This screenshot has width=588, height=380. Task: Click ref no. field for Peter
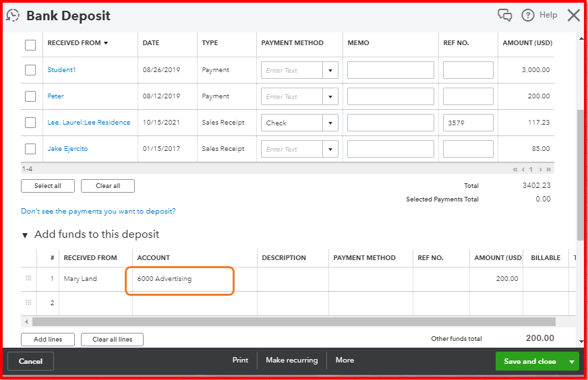(468, 96)
